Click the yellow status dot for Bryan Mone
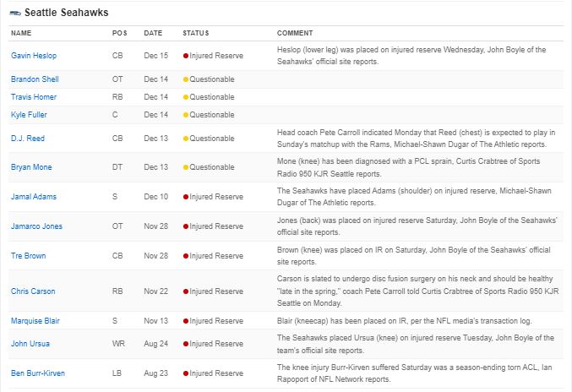 [186, 167]
